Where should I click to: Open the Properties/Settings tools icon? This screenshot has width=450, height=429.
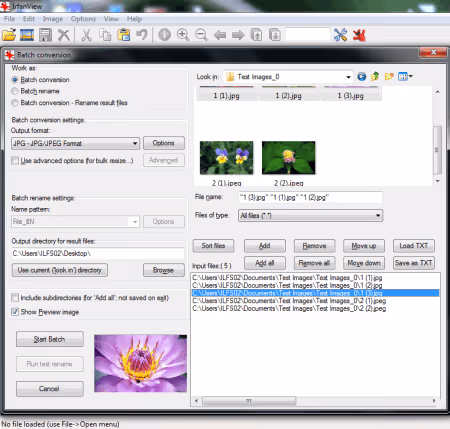click(x=340, y=35)
